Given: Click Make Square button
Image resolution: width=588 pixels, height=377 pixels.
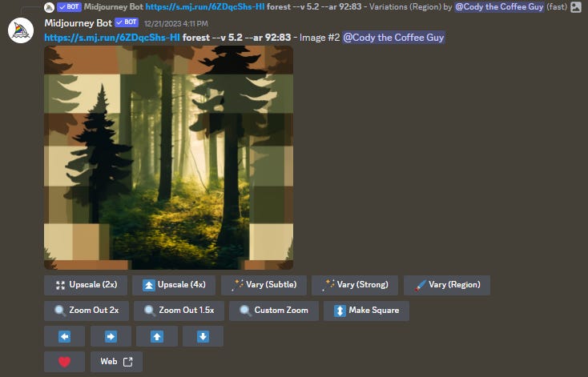Looking at the screenshot, I should click(x=366, y=311).
